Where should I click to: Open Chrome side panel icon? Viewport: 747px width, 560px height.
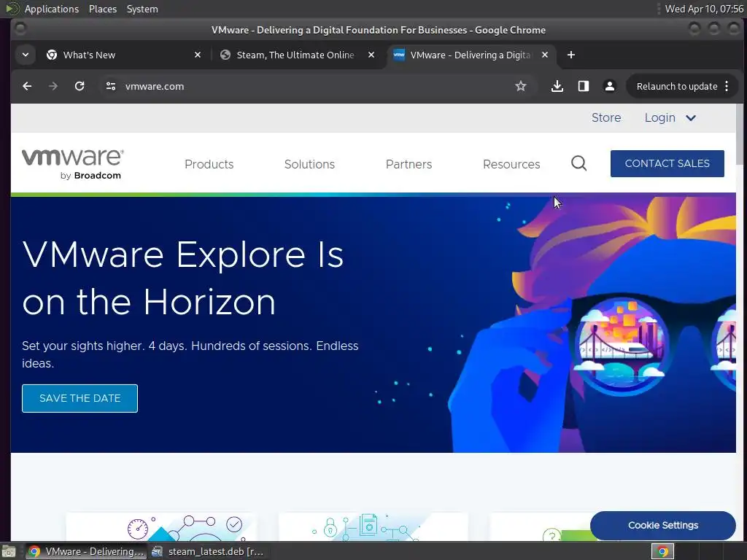[583, 86]
